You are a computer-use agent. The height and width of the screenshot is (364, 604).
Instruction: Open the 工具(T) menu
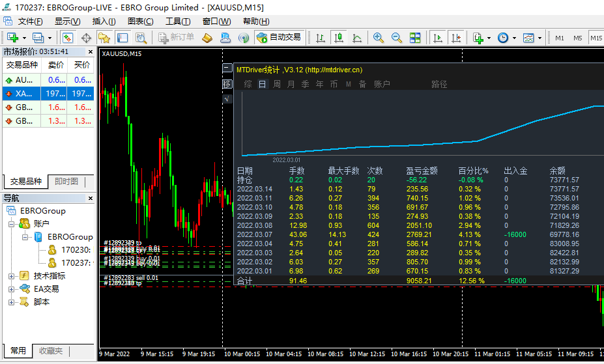tap(178, 21)
